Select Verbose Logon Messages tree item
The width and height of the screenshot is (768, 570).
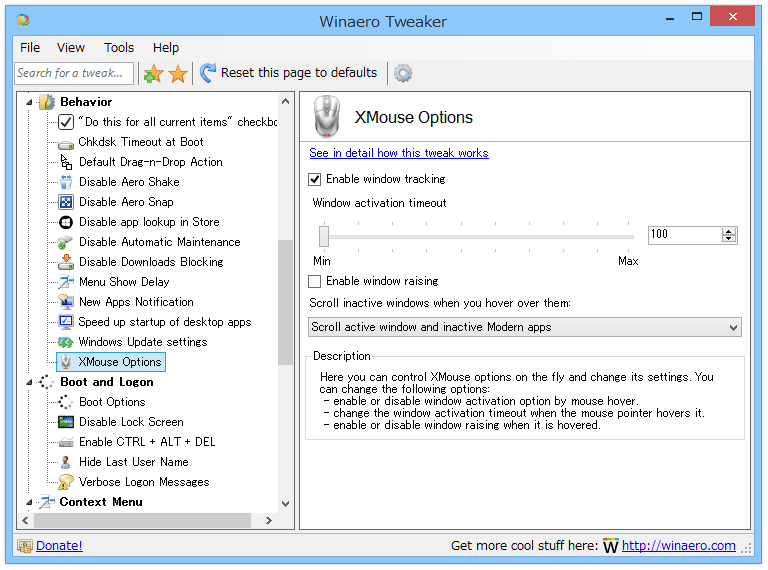click(144, 482)
